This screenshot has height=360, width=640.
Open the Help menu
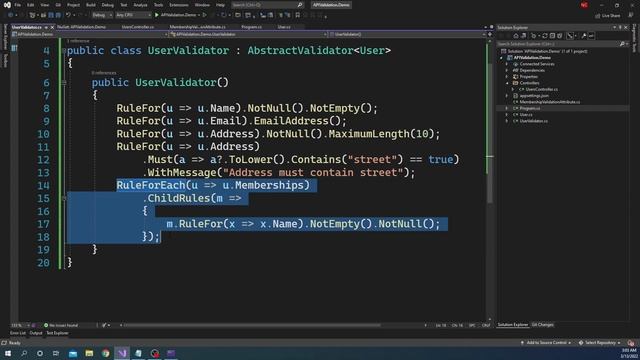tap(220, 5)
